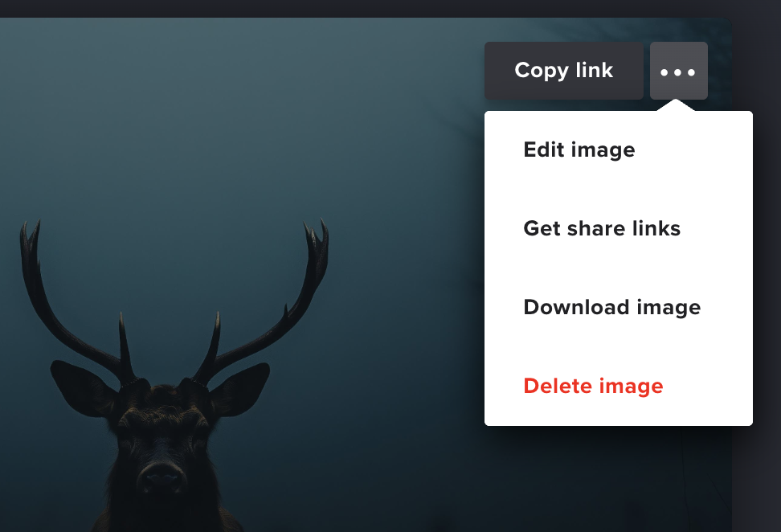
Task: Click the dark strip above the image
Action: point(321,8)
